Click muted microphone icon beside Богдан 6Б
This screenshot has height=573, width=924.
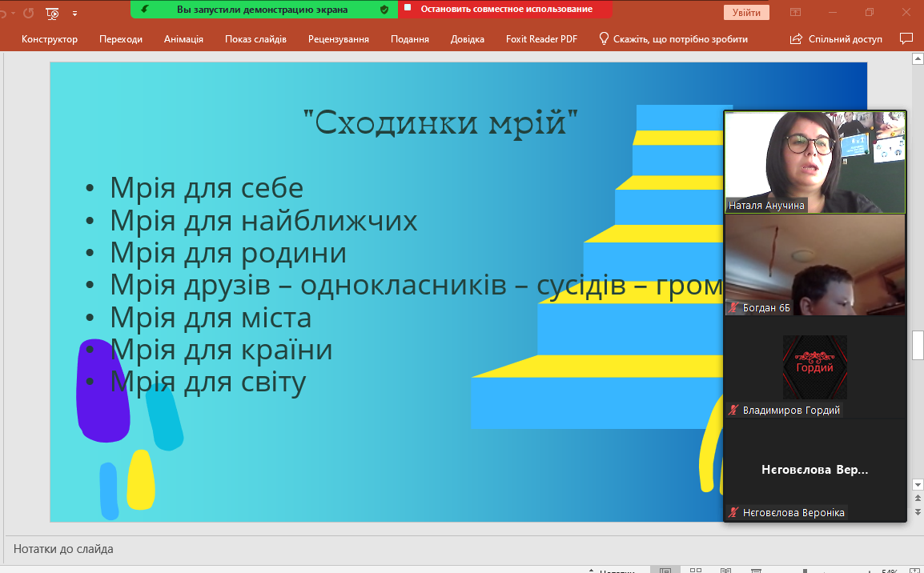[733, 307]
